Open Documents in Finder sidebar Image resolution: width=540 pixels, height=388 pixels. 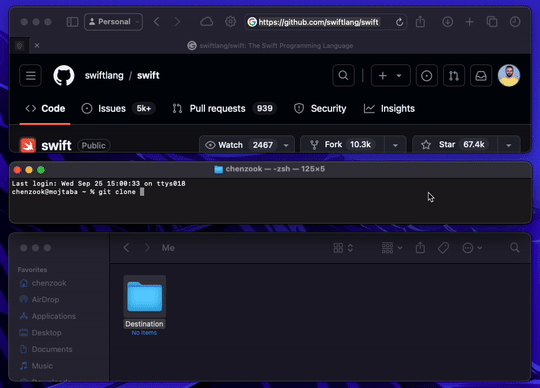(46, 349)
